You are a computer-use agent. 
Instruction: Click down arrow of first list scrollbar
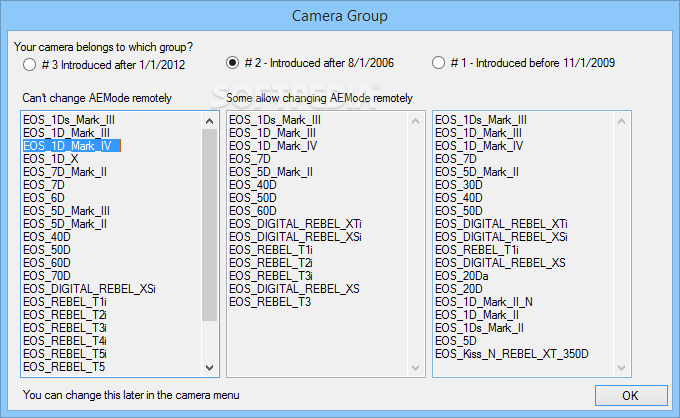click(209, 368)
